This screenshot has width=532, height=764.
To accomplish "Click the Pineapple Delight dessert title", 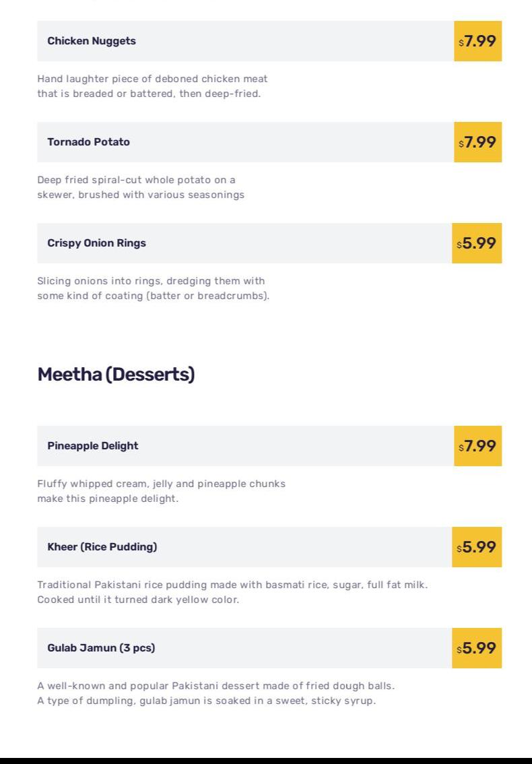I will point(93,446).
